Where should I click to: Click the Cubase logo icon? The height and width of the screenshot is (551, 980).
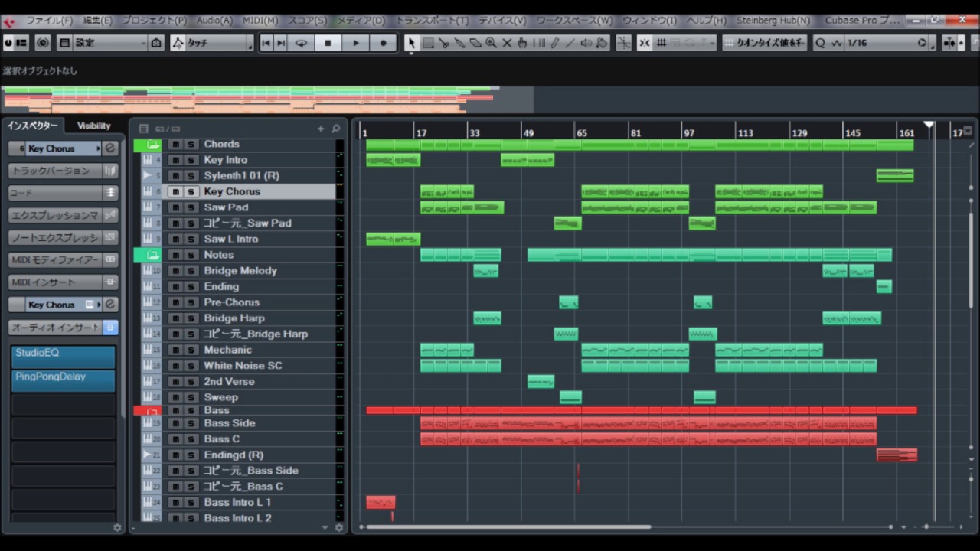coord(9,21)
